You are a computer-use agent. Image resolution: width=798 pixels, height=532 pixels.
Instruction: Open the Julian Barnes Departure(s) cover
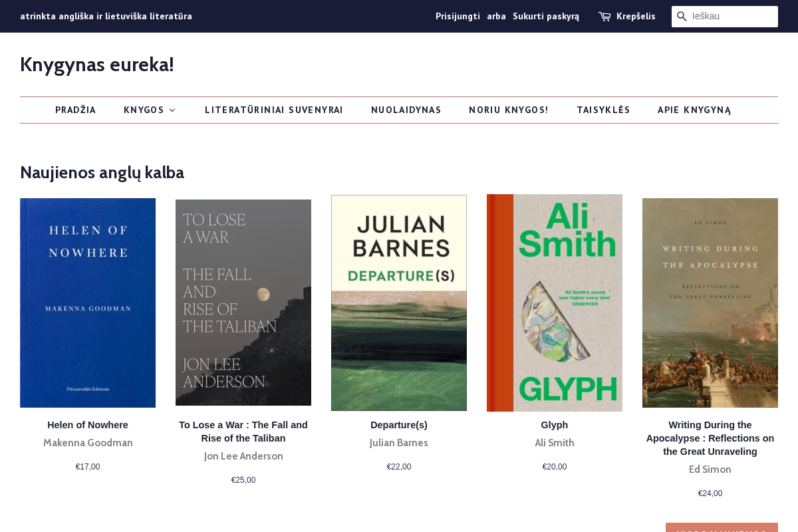pyautogui.click(x=399, y=303)
